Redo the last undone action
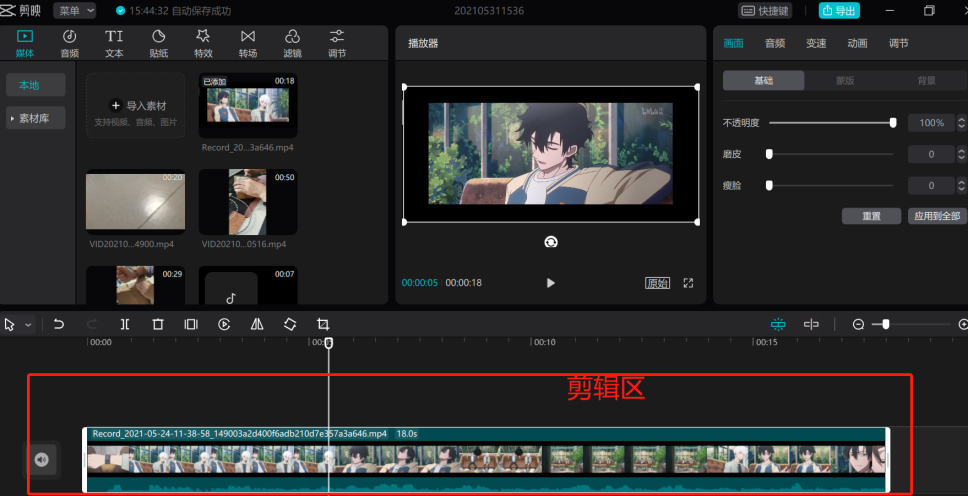This screenshot has width=968, height=496. pos(92,324)
